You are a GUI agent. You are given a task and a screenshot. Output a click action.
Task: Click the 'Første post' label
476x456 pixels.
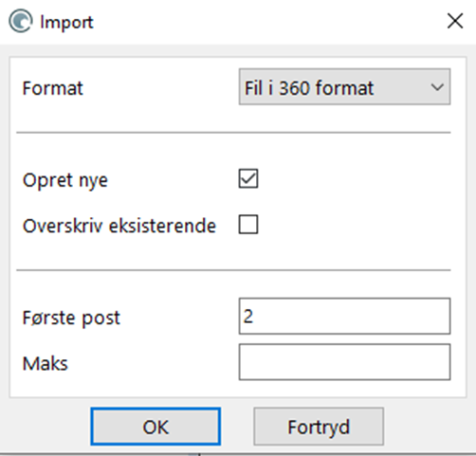(x=71, y=318)
